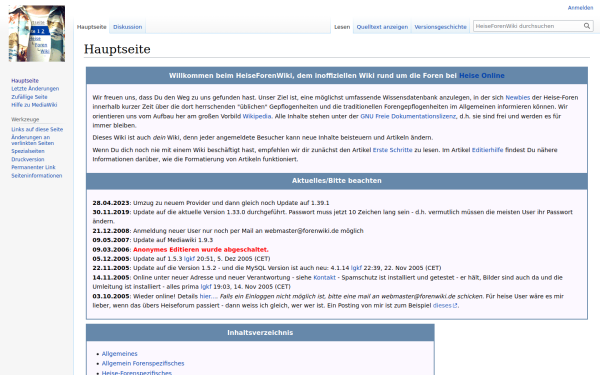Click the 28.04.2023 date entry
The image size is (600, 375).
(x=111, y=203)
